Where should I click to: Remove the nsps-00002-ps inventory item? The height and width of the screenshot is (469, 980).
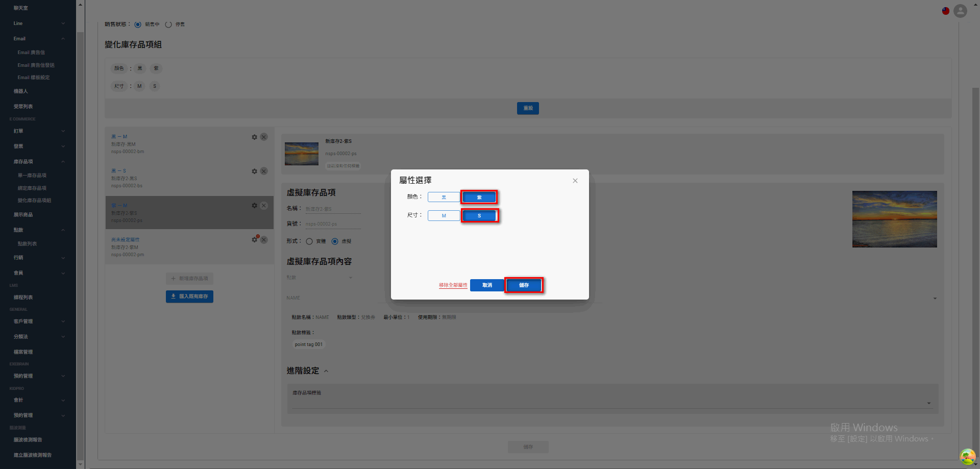click(x=264, y=206)
